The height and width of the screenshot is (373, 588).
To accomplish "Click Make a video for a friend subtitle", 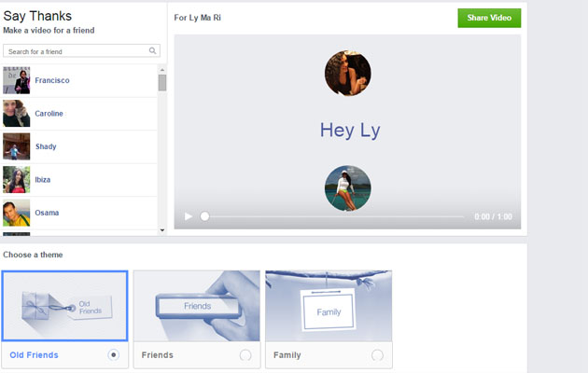I will click(x=49, y=31).
